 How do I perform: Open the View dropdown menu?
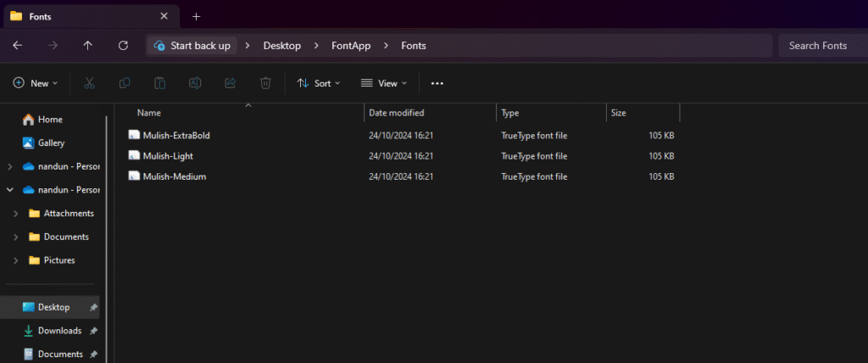coord(384,83)
